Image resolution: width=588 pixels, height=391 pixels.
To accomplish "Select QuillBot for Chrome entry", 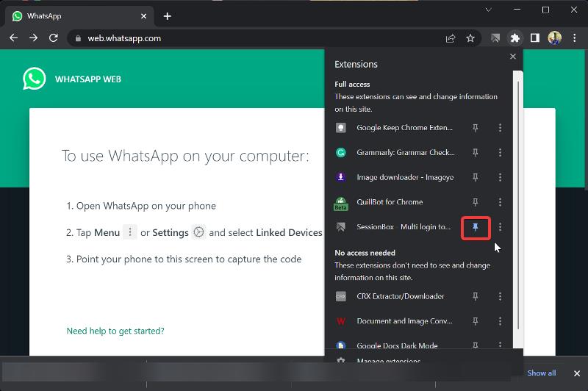I will click(390, 202).
